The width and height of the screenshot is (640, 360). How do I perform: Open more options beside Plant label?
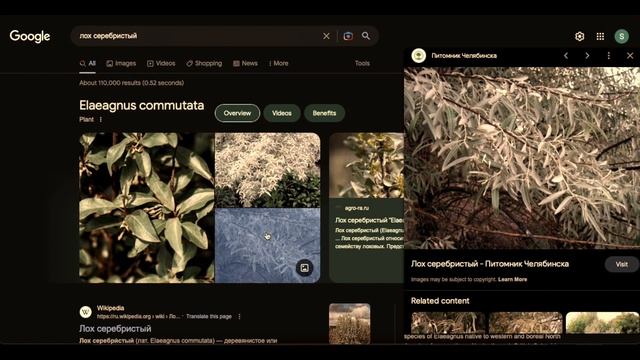click(101, 120)
